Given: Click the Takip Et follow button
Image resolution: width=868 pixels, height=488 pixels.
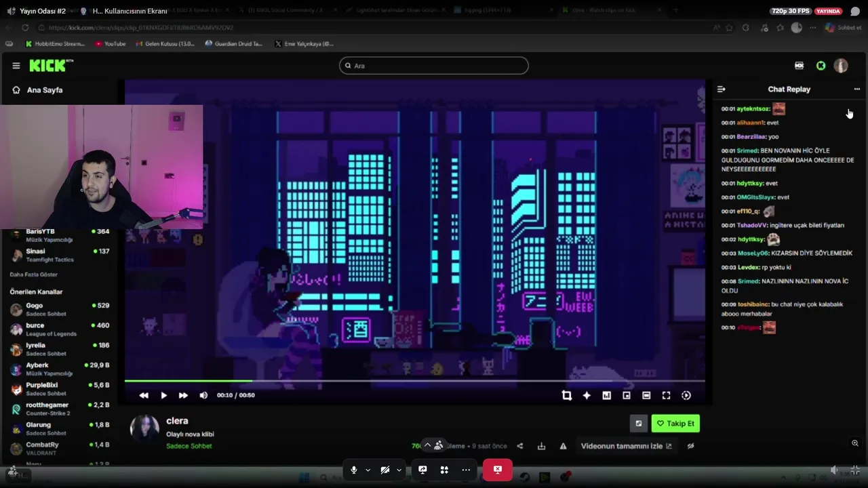Looking at the screenshot, I should point(675,424).
